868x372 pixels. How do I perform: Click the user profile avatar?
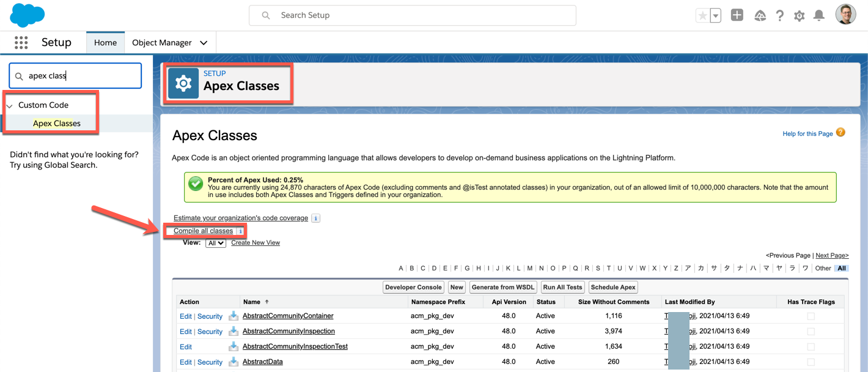click(x=845, y=15)
